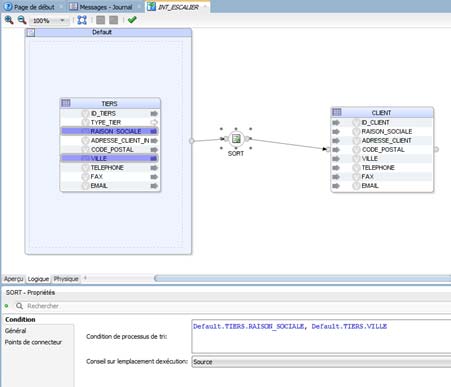Open the Physique view tab

pyautogui.click(x=66, y=279)
